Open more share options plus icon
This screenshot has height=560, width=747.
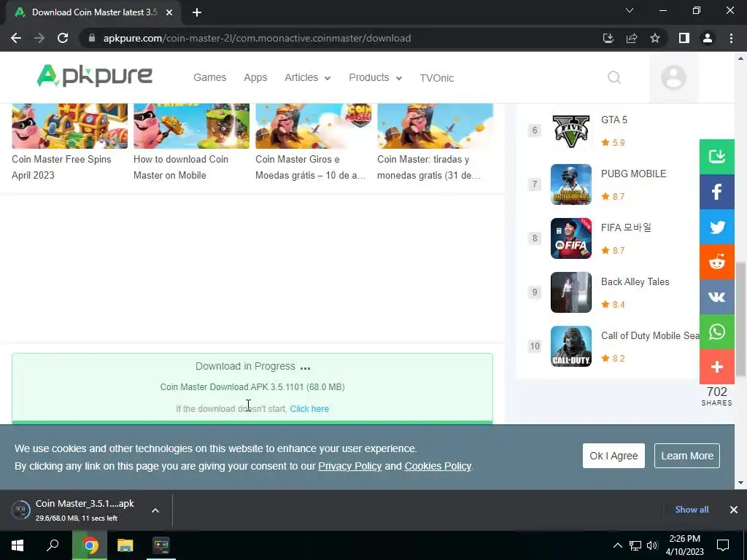[716, 367]
